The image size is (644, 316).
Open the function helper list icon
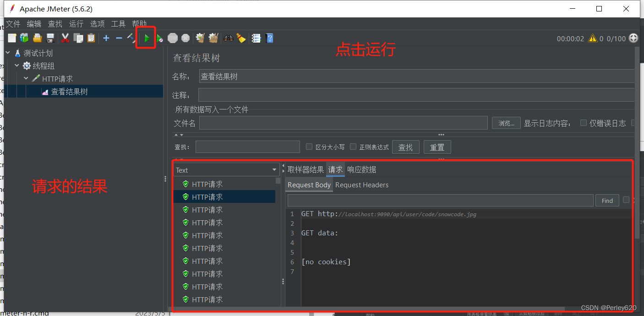(x=257, y=38)
